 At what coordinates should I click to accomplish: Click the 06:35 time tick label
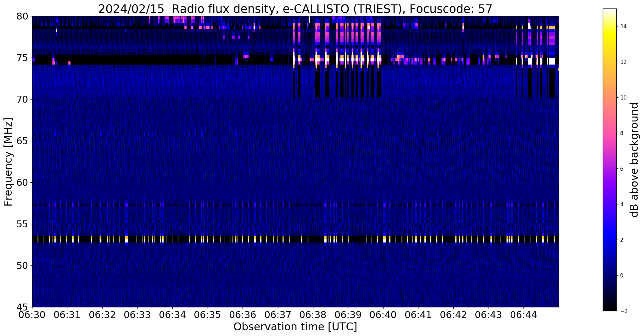pyautogui.click(x=208, y=315)
